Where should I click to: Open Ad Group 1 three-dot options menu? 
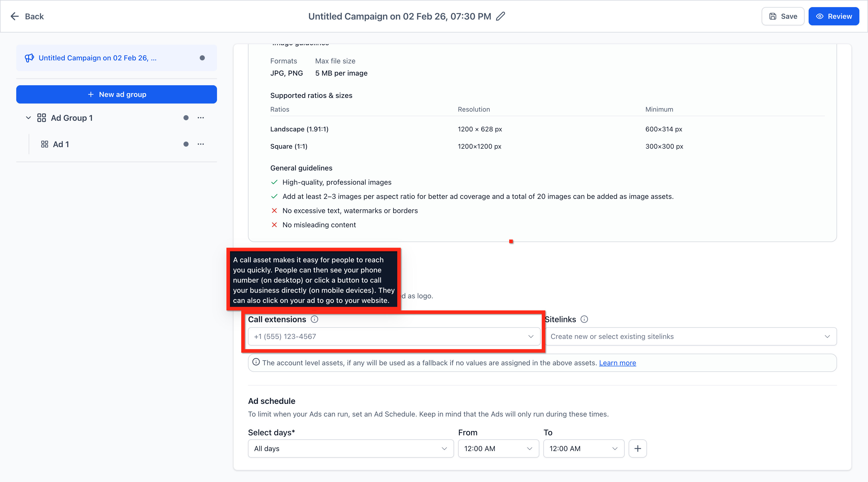[x=201, y=117]
